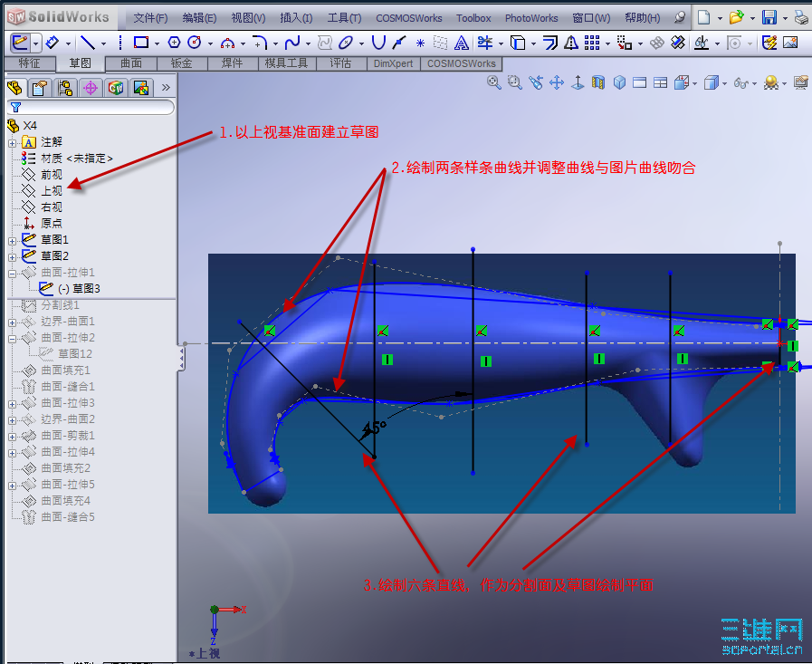Select the Centerline tool

pyautogui.click(x=120, y=43)
